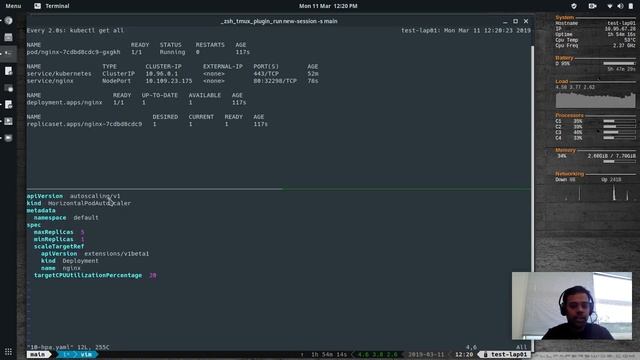Viewport: 640px width, 360px height.
Task: Open the clock showing Mon 11 Mar 12:20 PM
Action: click(x=328, y=6)
